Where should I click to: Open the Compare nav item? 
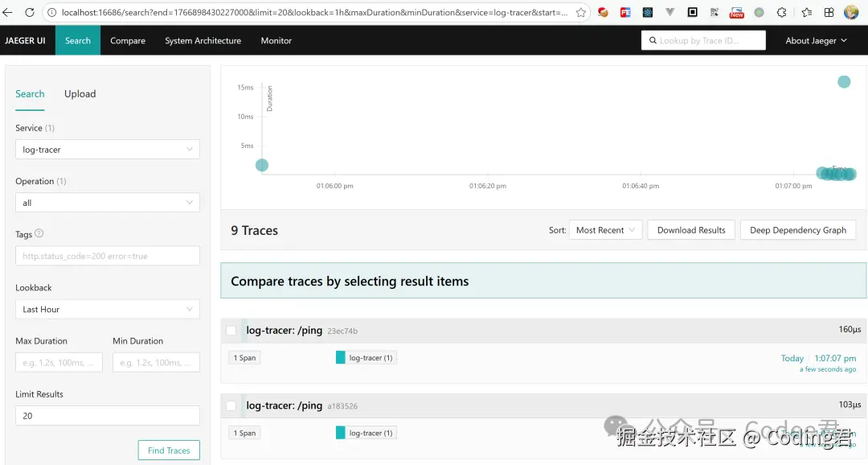point(127,40)
